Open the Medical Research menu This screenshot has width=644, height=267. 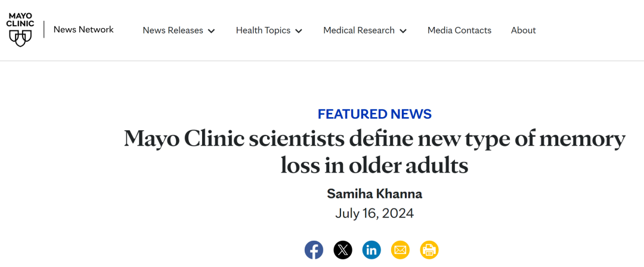[359, 30]
